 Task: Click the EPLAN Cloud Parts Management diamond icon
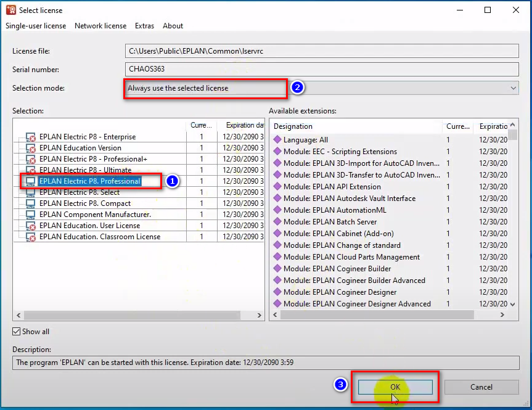[277, 256]
